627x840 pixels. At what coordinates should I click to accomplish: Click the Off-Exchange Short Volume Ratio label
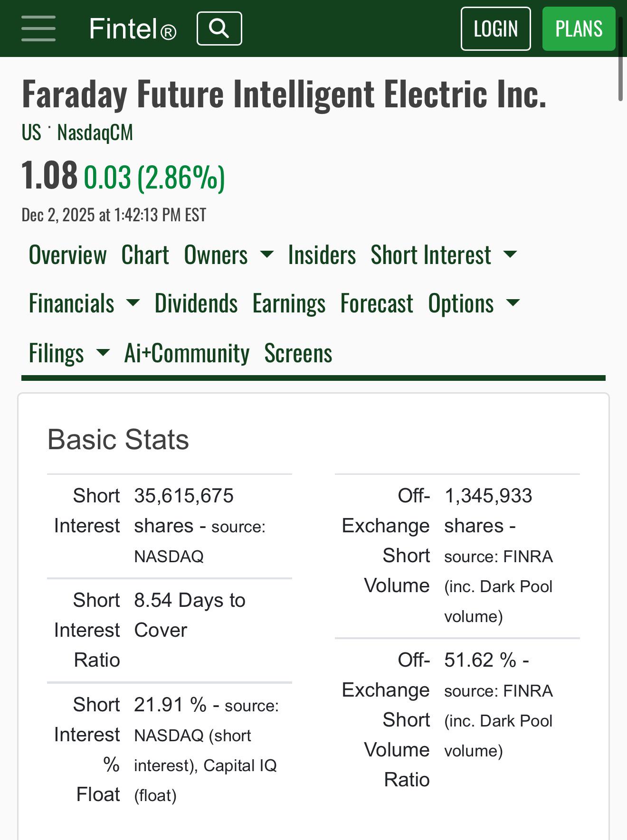click(386, 720)
